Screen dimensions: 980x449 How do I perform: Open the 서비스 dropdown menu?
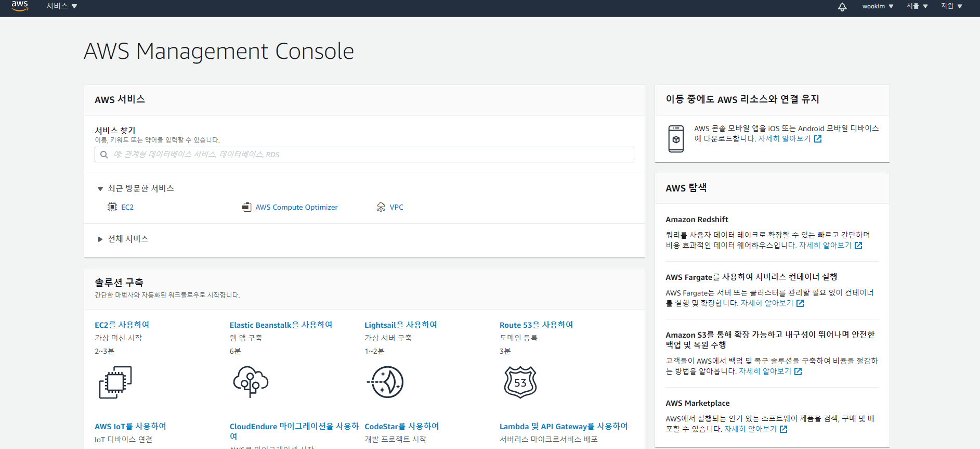(x=61, y=6)
